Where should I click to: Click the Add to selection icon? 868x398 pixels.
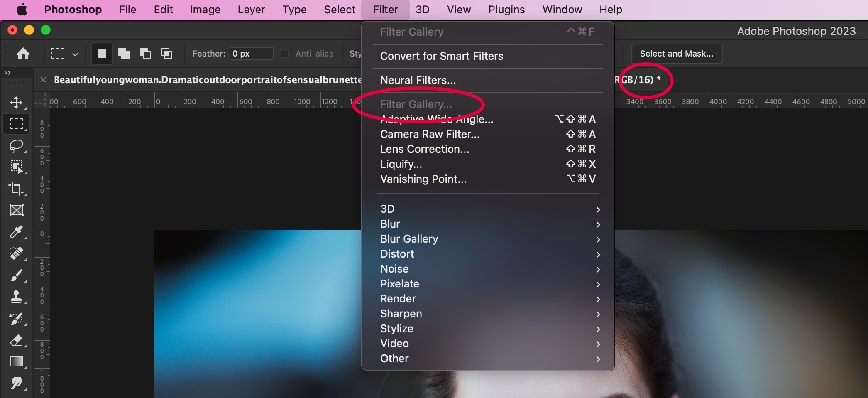[x=123, y=54]
